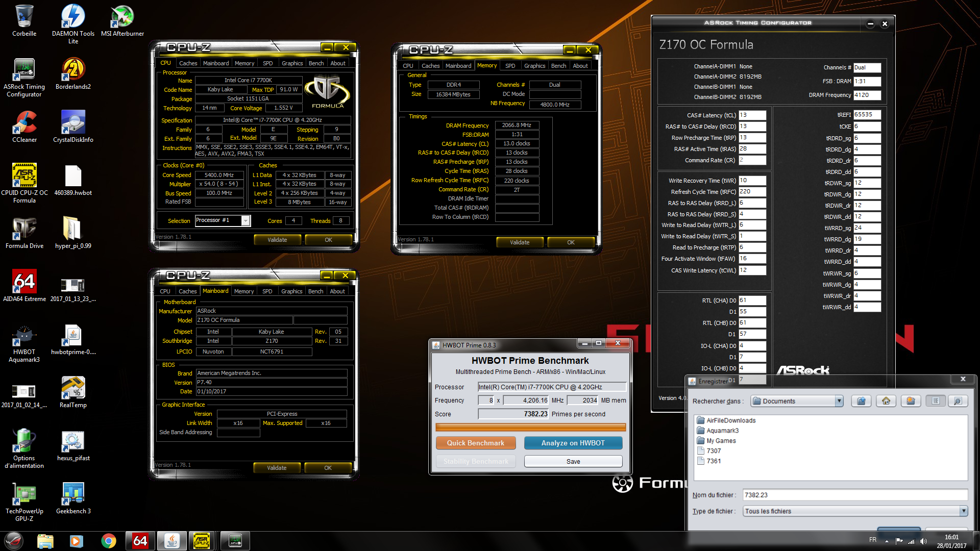Click Validate in top-left CPU-Z window
Viewport: 980px width, 551px height.
point(277,240)
